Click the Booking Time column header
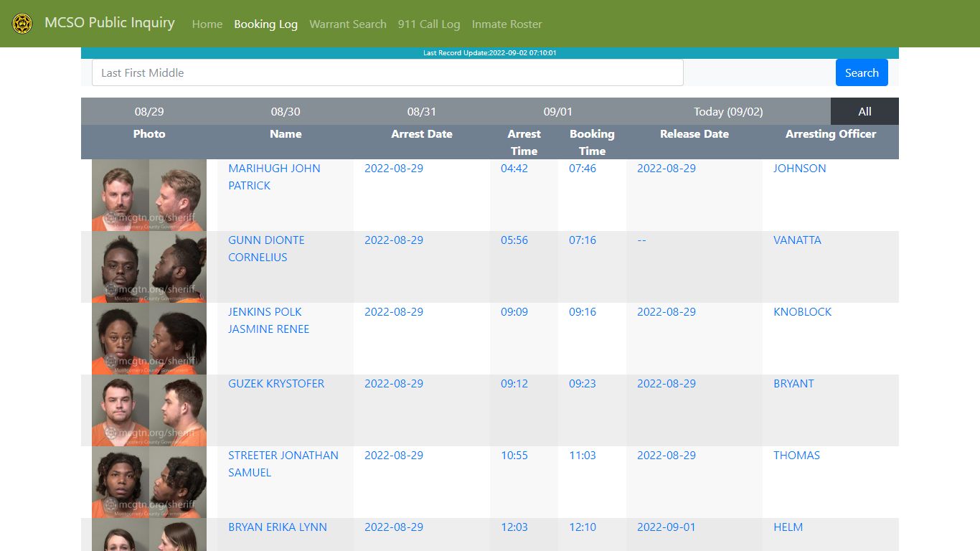 [x=592, y=142]
